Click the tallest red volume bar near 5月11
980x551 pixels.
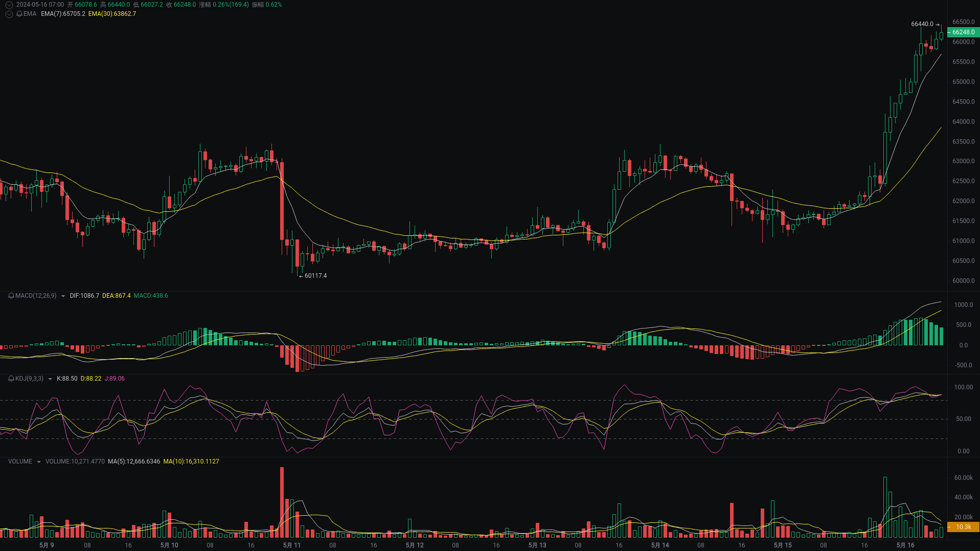pyautogui.click(x=282, y=499)
